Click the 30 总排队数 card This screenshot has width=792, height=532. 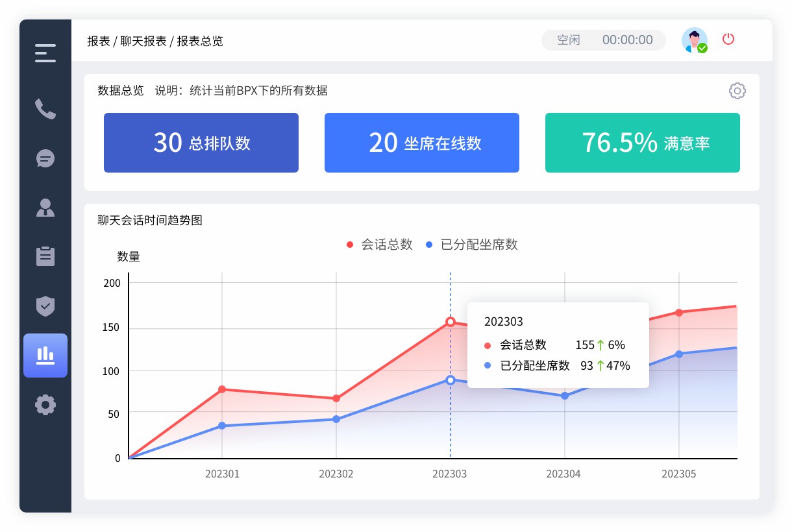(x=201, y=143)
